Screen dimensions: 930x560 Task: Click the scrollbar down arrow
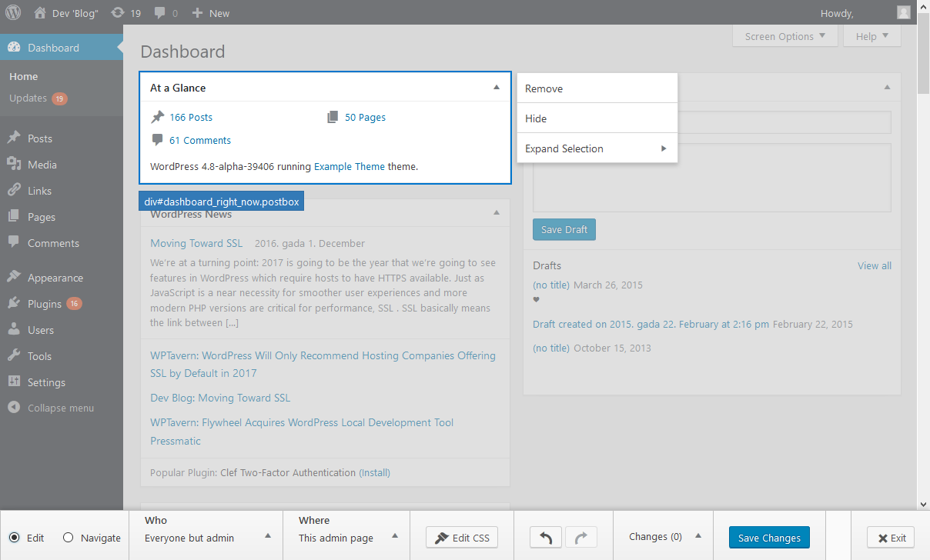[x=923, y=504]
